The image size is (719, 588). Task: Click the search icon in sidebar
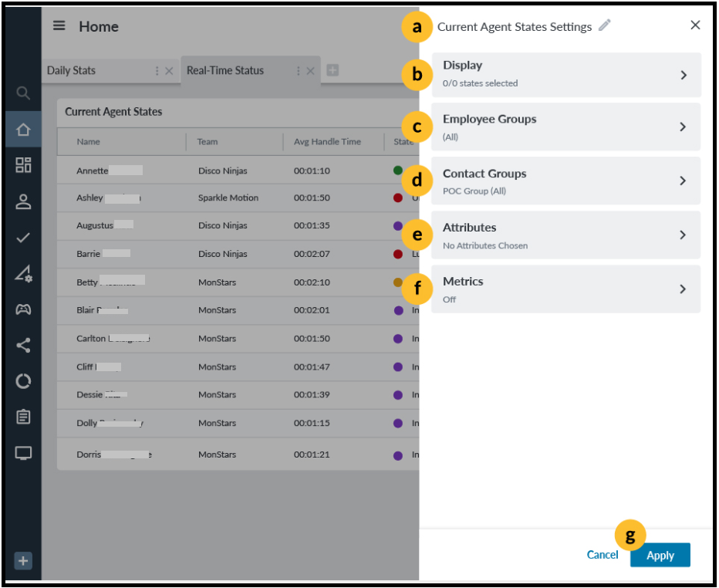pyautogui.click(x=23, y=93)
